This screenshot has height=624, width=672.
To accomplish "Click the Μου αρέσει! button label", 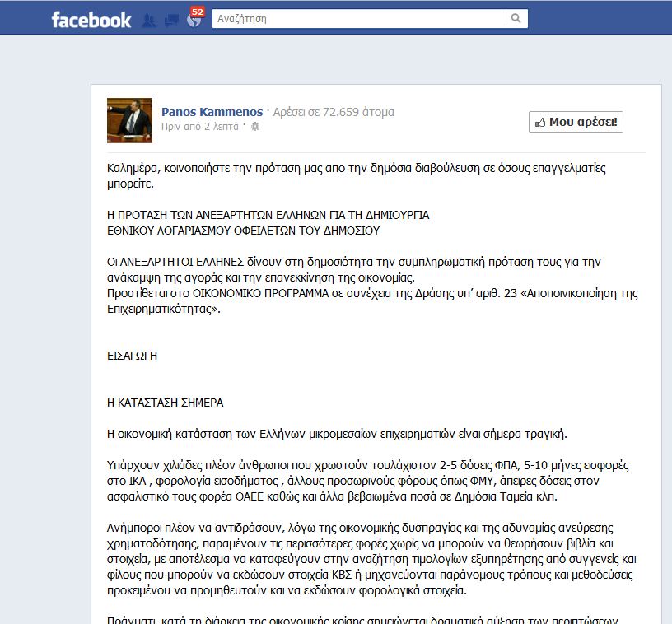I will point(583,122).
